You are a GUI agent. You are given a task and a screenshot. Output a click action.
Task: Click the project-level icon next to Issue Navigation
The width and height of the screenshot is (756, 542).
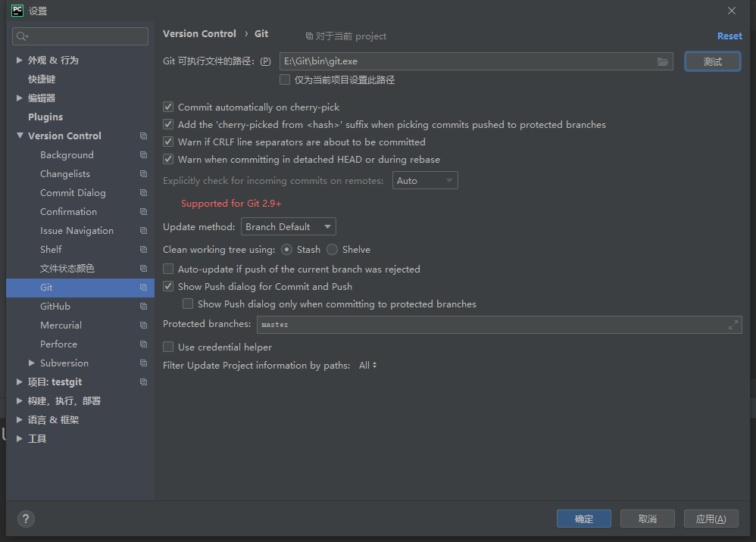(x=144, y=230)
